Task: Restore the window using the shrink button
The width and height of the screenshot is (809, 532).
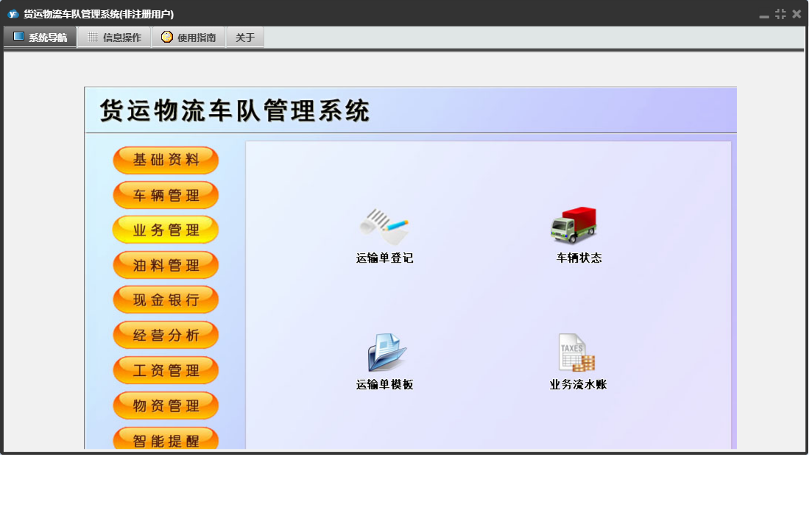Action: click(780, 14)
